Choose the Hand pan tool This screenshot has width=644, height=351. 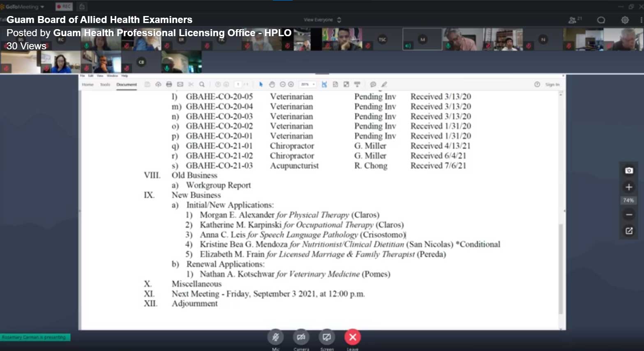click(x=272, y=84)
